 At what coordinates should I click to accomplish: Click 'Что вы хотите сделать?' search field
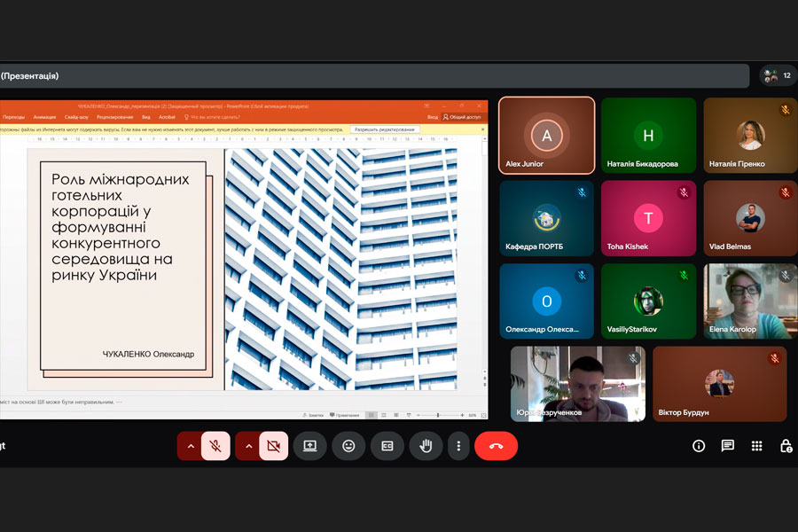(212, 117)
